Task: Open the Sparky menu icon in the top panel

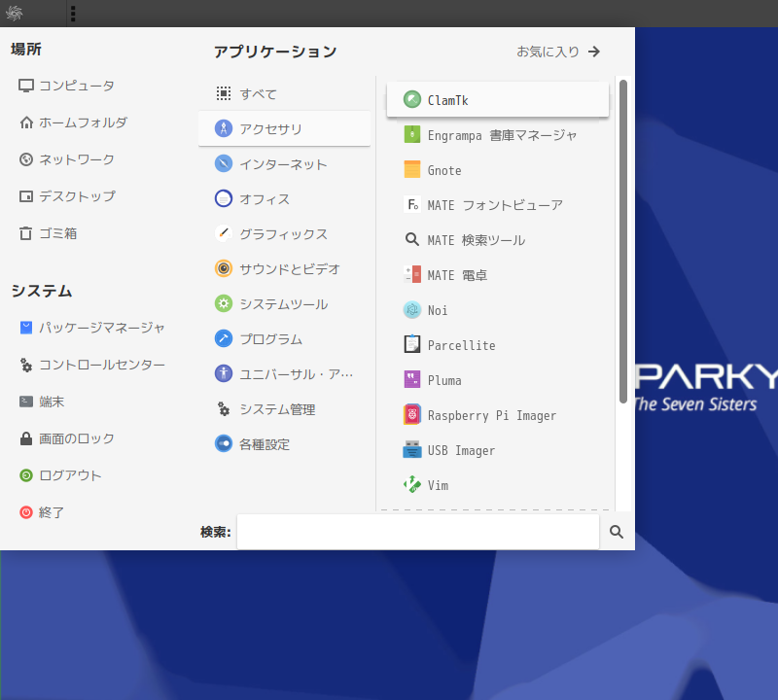Action: tap(14, 14)
